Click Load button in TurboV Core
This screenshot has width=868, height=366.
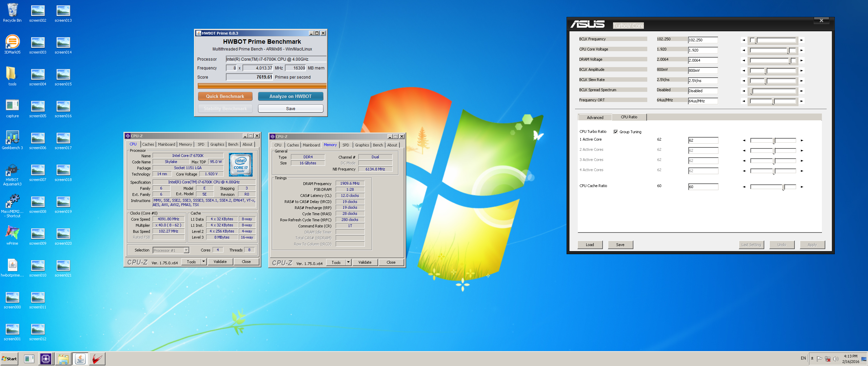tap(590, 245)
